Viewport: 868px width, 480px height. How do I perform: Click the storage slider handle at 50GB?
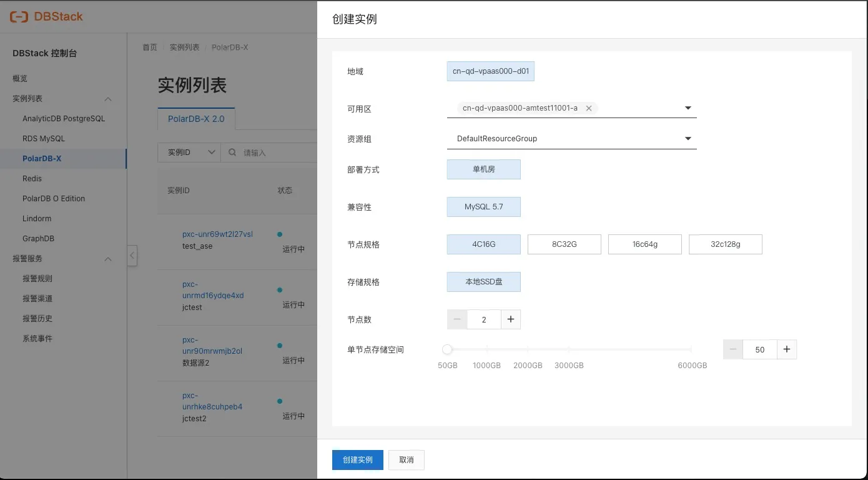(447, 349)
